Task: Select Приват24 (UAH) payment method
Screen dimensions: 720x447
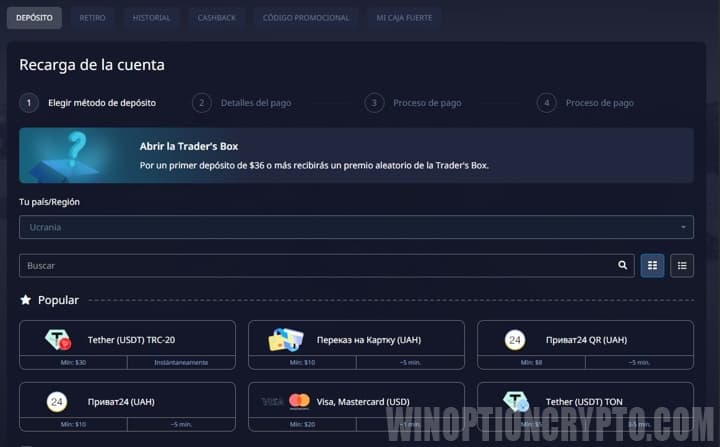Action: (x=127, y=407)
